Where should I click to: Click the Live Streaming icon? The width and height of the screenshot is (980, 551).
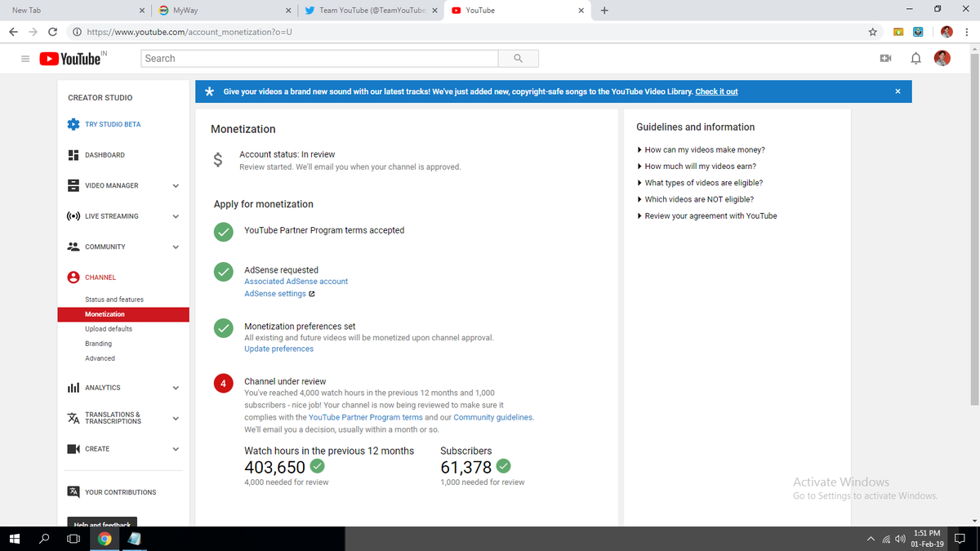pyautogui.click(x=73, y=216)
